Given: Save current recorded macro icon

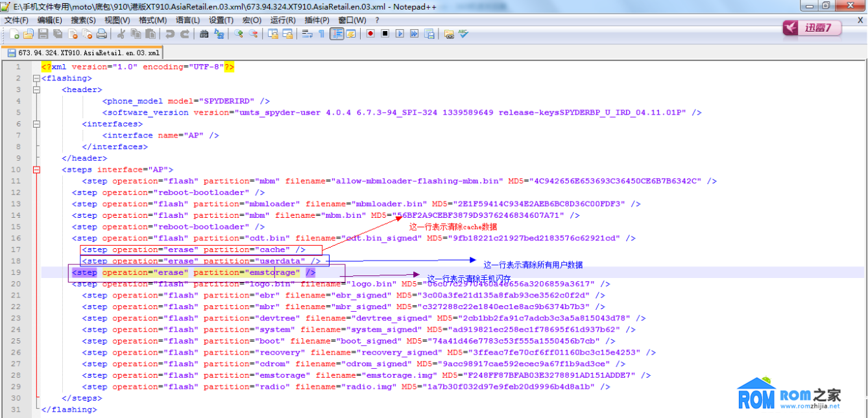Looking at the screenshot, I should pyautogui.click(x=428, y=34).
